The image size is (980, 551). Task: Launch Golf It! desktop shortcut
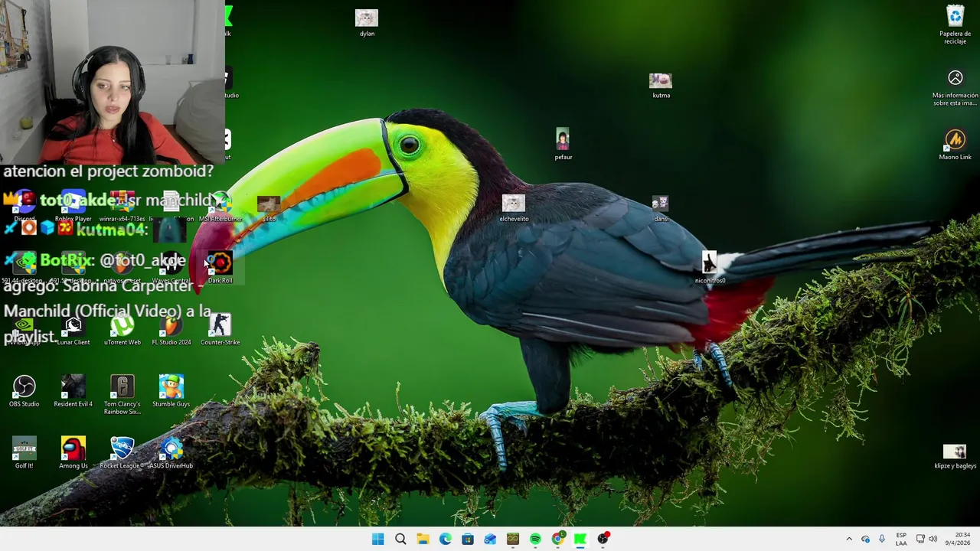pos(24,453)
